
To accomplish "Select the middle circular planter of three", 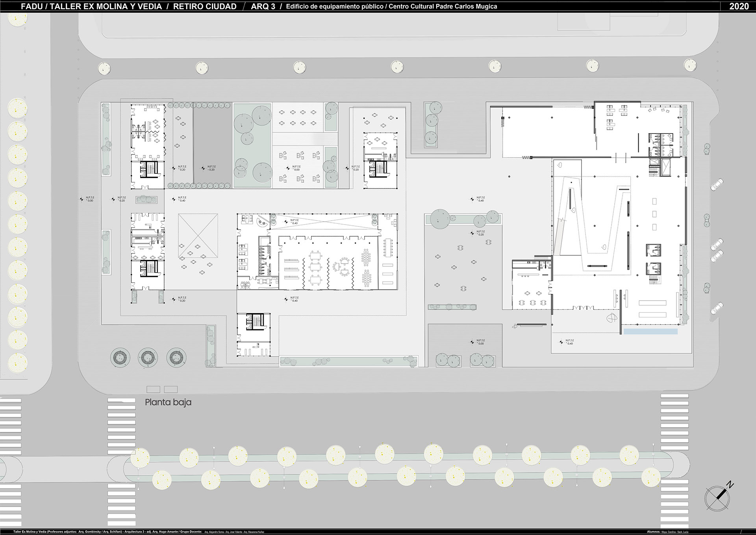I will (x=147, y=358).
